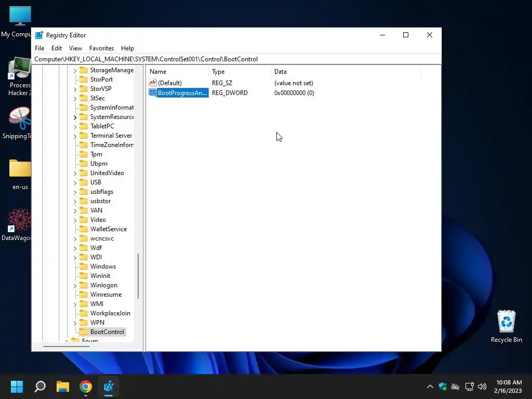Image resolution: width=532 pixels, height=399 pixels.
Task: Open the taskbar clock and date
Action: click(508, 387)
